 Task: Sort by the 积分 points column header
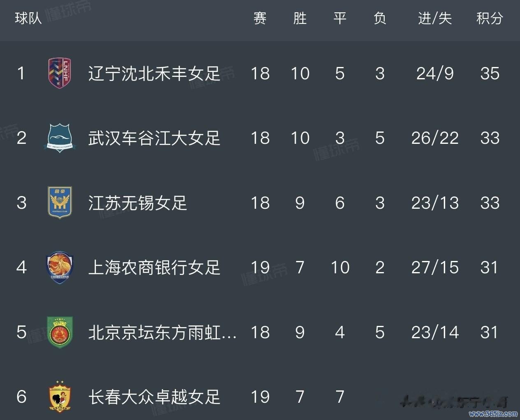pos(490,18)
